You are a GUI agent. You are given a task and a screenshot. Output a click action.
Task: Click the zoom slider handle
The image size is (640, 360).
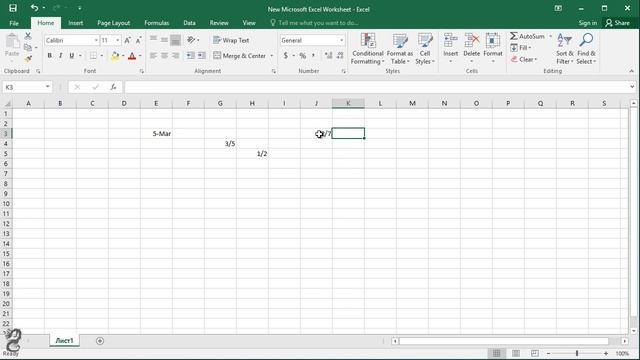tap(577, 353)
